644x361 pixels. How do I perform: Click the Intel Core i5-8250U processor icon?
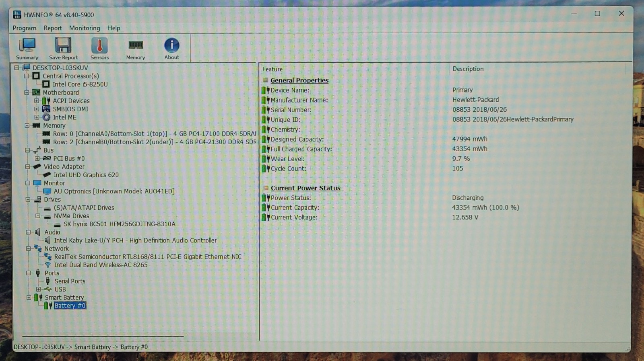coord(46,84)
